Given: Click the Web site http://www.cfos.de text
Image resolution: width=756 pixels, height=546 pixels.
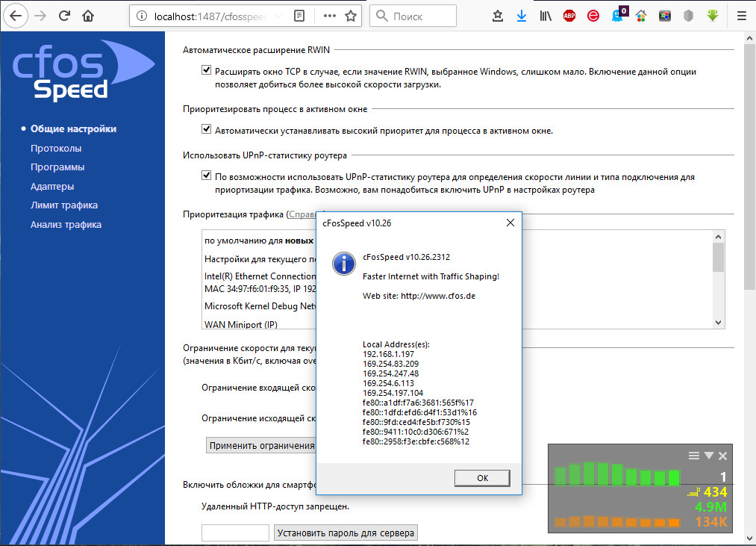Looking at the screenshot, I should click(419, 296).
